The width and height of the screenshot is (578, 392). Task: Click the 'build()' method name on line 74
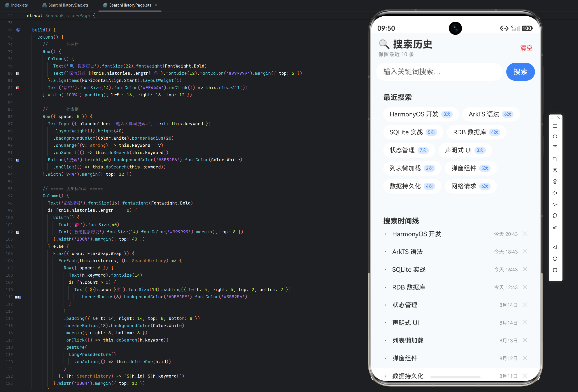[41, 30]
